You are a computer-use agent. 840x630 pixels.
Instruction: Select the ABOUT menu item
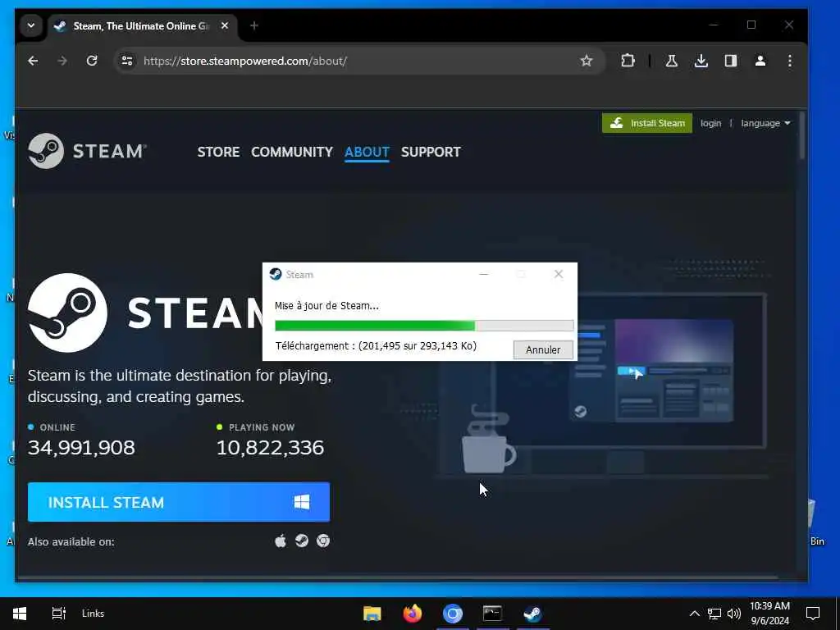tap(367, 152)
